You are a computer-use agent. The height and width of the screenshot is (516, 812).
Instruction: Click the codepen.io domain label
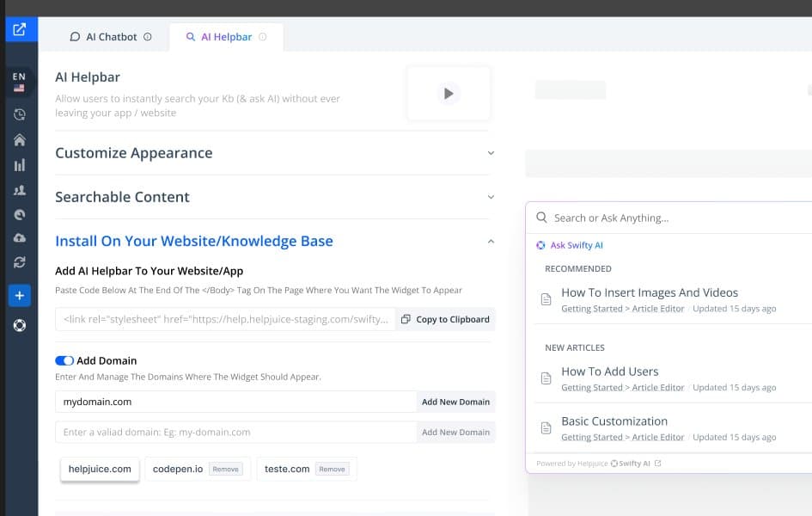[178, 469]
